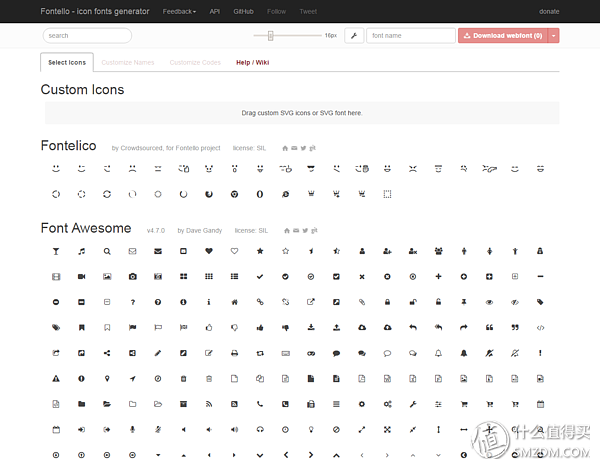Viewport: 600px width, 469px height.
Task: Click the donate link
Action: 549,11
